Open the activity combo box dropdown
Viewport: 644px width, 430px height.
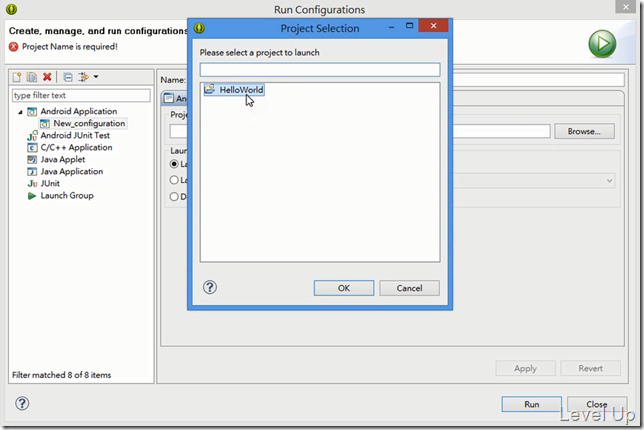pyautogui.click(x=610, y=181)
